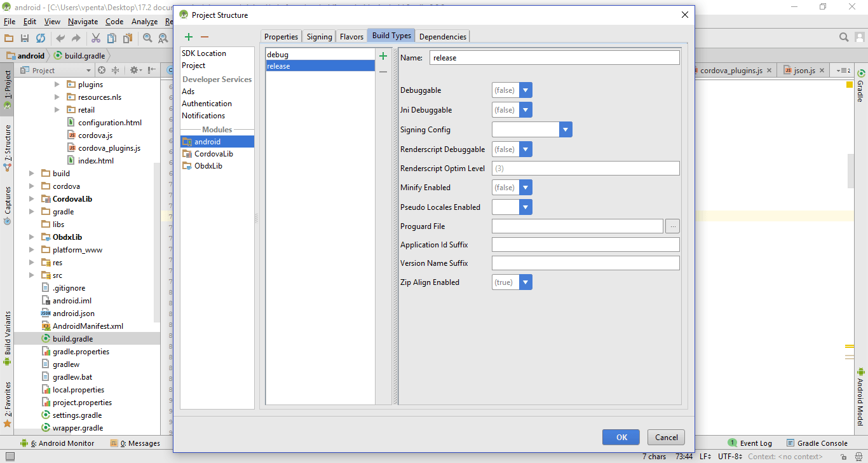Click the Scroll from Source crosshair icon
Viewport: 868px width, 463px height.
(x=100, y=71)
